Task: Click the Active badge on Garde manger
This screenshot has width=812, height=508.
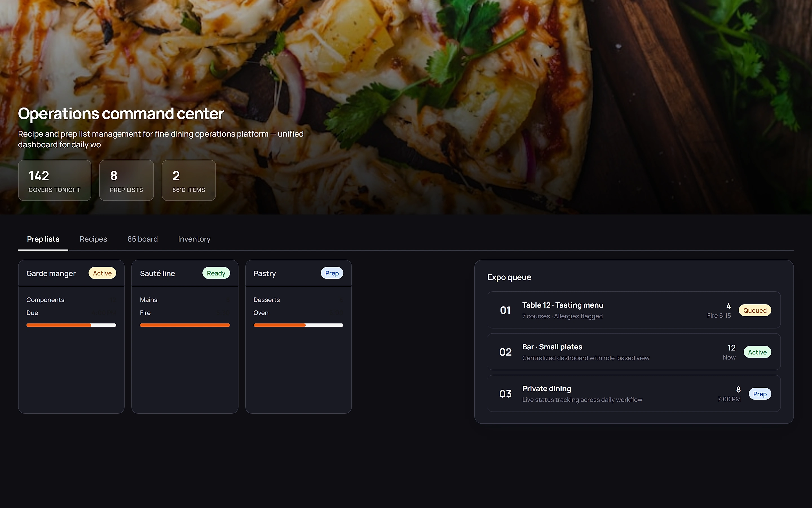Action: 102,273
